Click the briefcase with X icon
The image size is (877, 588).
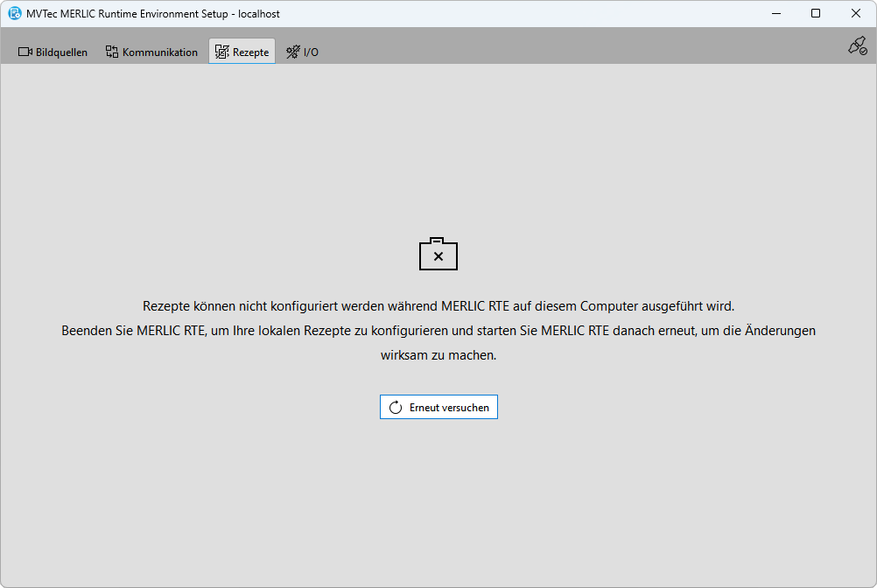(x=438, y=254)
